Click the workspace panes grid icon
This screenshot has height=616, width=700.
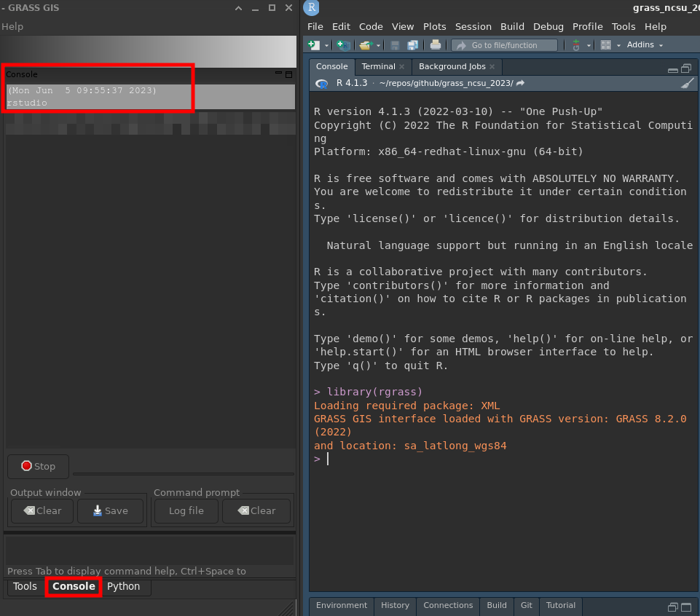point(606,45)
